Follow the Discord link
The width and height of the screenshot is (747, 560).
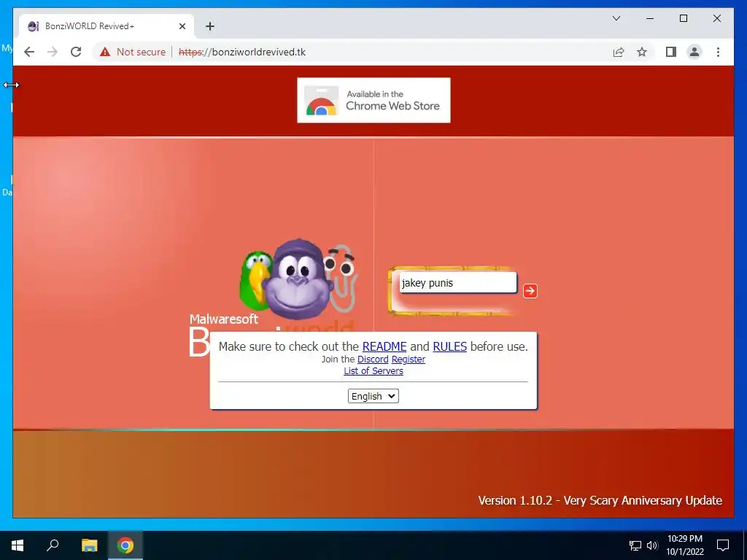(x=373, y=359)
